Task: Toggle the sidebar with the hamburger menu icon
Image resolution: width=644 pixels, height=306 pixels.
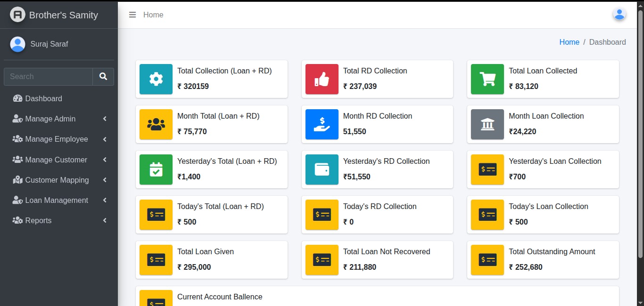Action: 132,15
